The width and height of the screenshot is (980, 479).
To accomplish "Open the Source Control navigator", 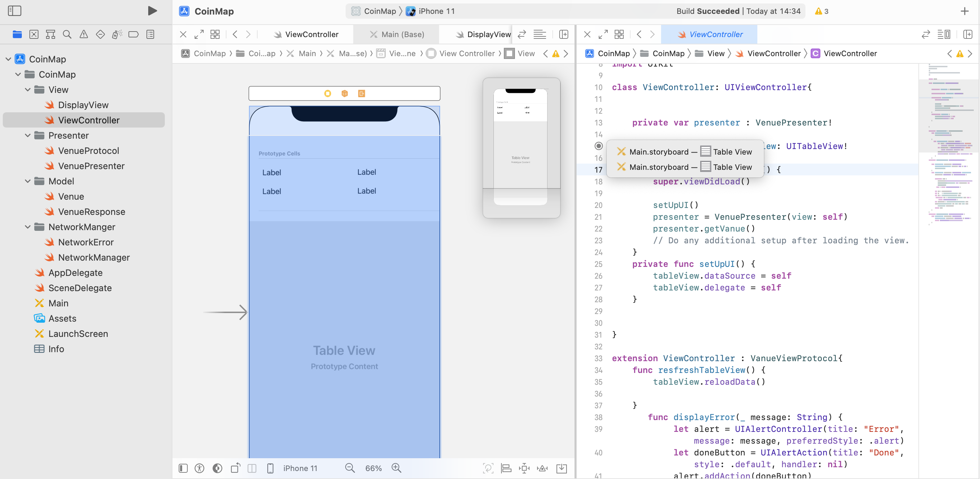I will click(x=34, y=34).
